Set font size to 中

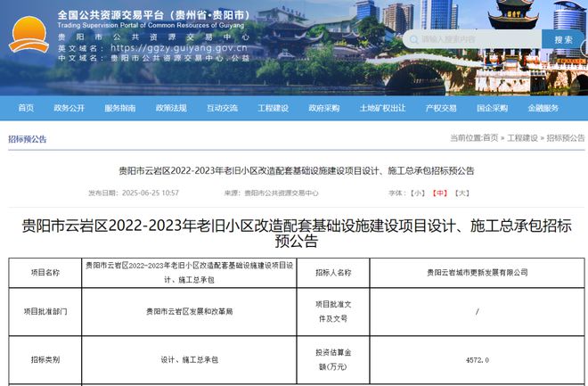[x=439, y=193]
